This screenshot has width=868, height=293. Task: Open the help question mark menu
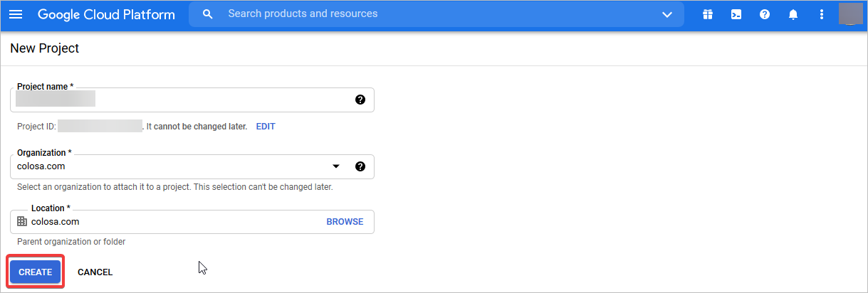[765, 14]
